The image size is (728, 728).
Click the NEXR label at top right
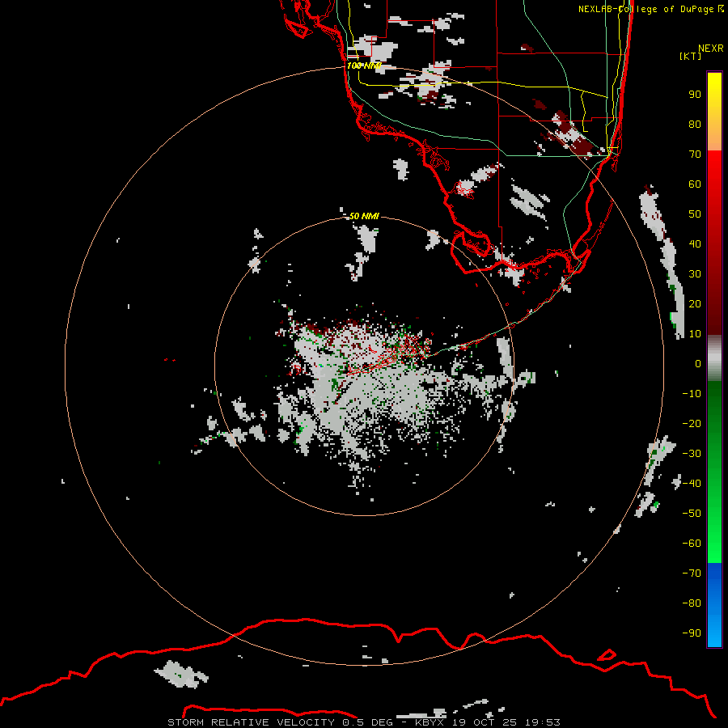coord(711,49)
